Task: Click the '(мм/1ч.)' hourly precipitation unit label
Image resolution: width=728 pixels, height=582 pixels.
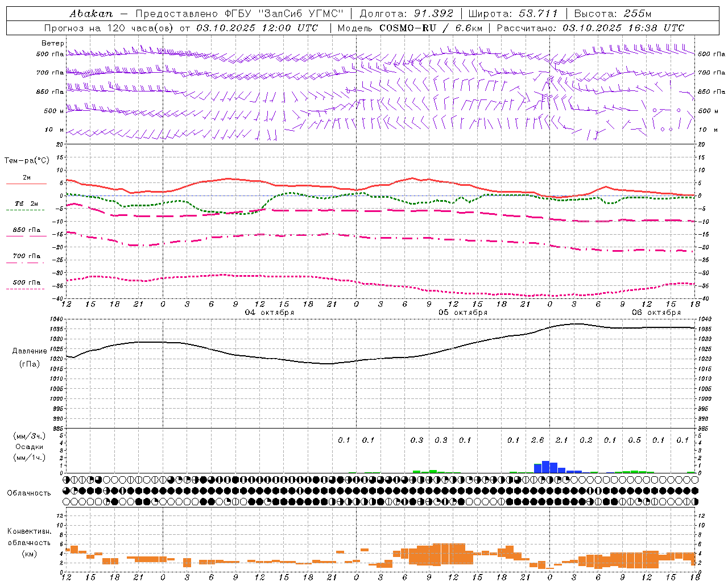Action: click(x=30, y=458)
